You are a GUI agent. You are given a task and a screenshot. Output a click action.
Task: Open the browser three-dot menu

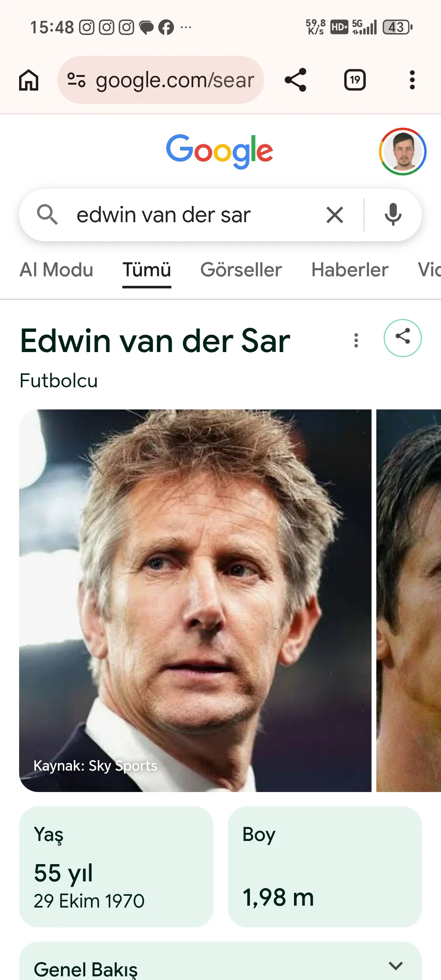point(412,80)
